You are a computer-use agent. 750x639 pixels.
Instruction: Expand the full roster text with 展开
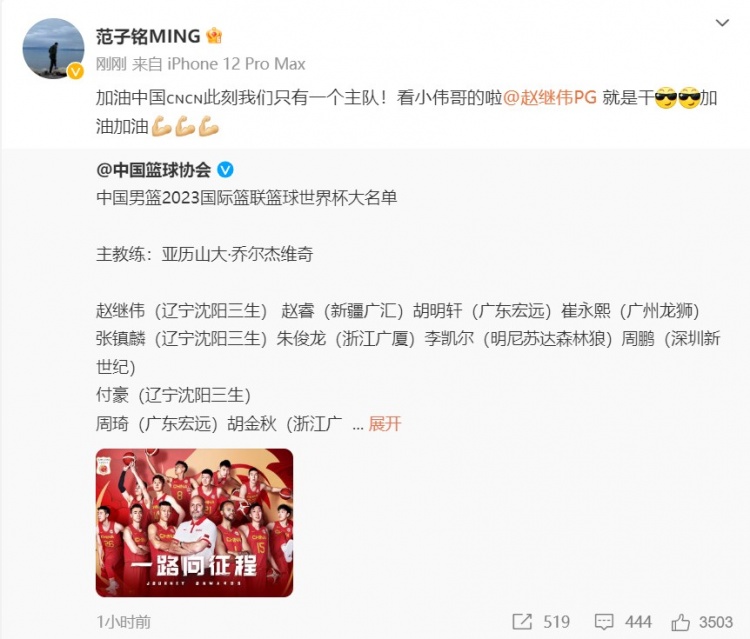[385, 423]
